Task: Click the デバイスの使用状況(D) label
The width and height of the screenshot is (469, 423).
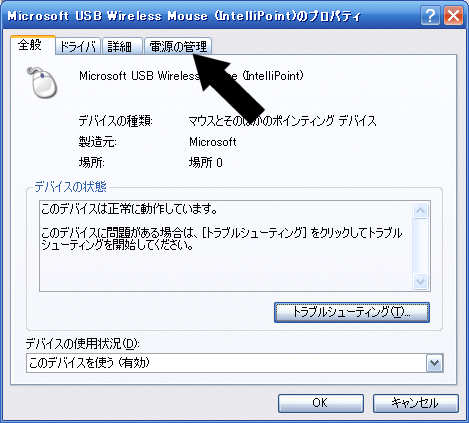Action: 82,343
